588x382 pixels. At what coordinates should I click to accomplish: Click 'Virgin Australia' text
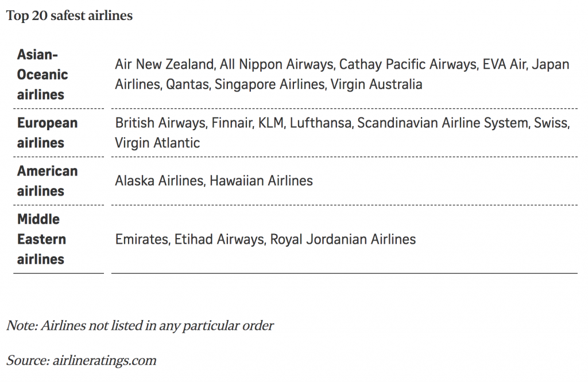point(377,84)
